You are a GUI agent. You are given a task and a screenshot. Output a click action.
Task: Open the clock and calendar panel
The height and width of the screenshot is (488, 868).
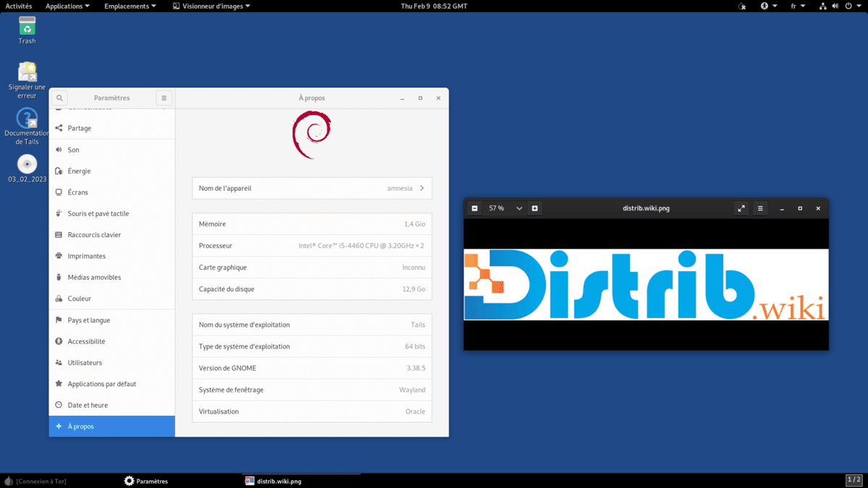pos(434,6)
